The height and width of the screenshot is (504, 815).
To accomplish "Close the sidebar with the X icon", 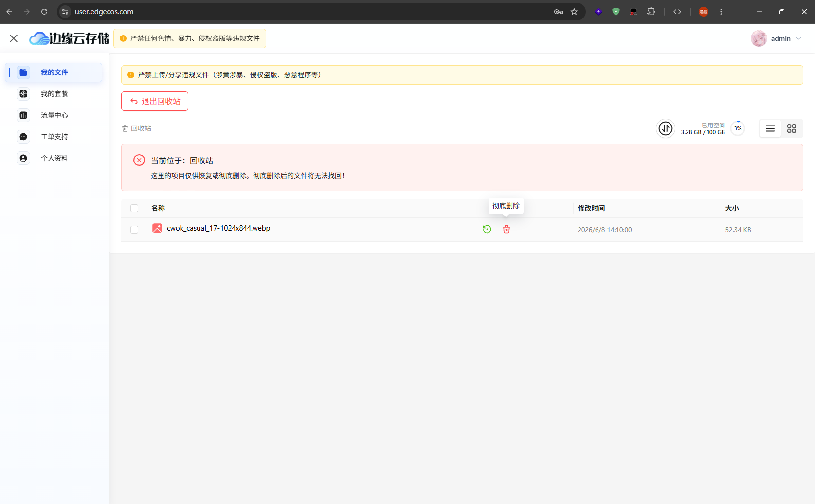I will [x=14, y=38].
